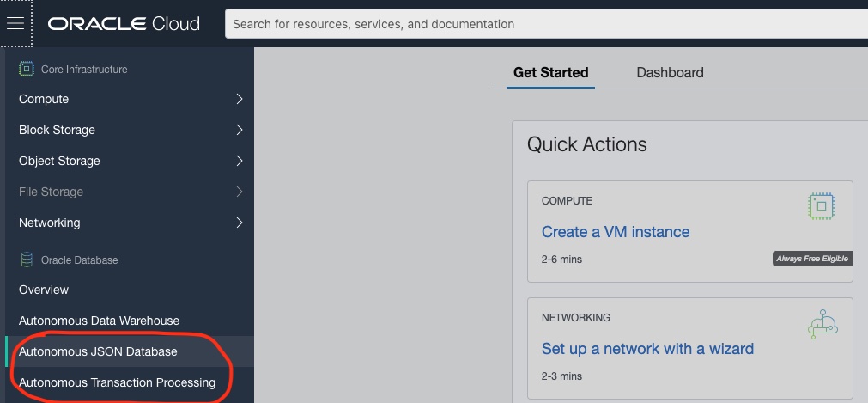Click the Networking cloud diagram icon
Screen dimensions: 868x403
point(822,324)
